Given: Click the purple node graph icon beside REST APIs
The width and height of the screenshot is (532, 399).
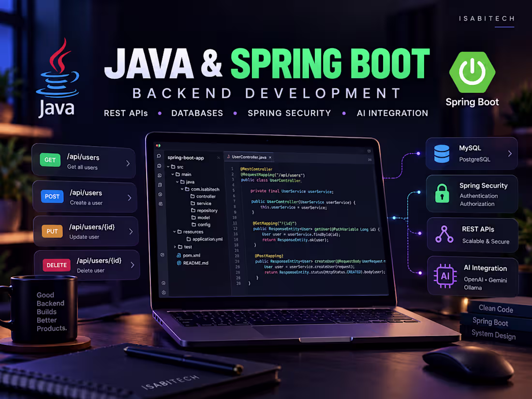Looking at the screenshot, I should coord(444,234).
